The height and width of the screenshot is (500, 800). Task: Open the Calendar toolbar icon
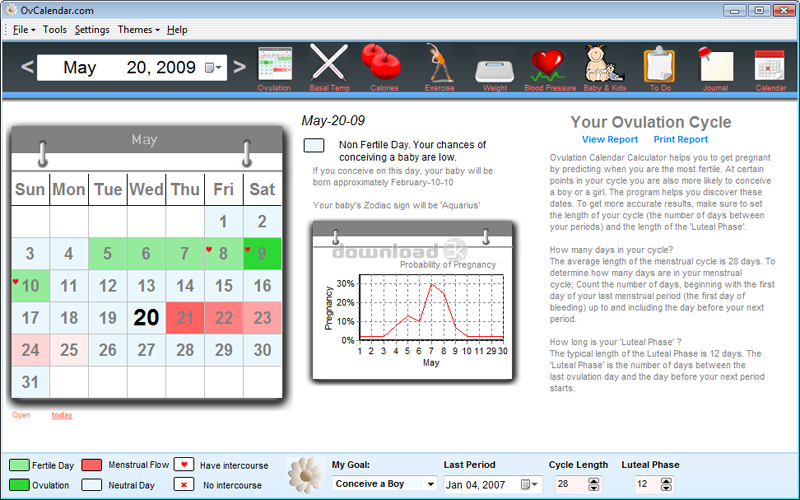point(769,65)
